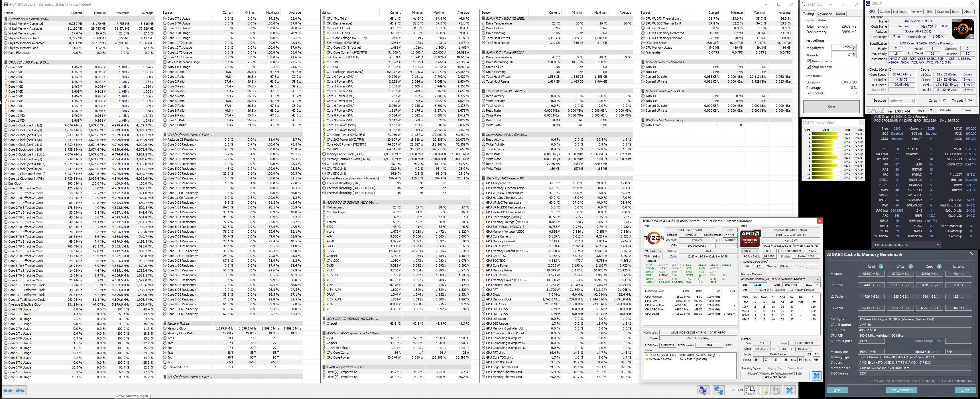
Task: Click the clock reset-timer icon in HWiNFO
Action: pyautogui.click(x=750, y=390)
